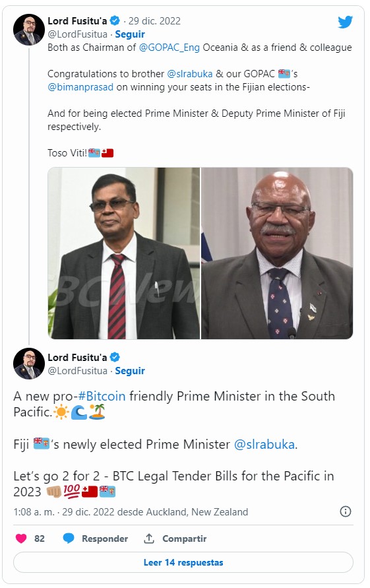This screenshot has width=370, height=588.
Task: Click verified badge on lower Lord Fusitu'a
Action: point(115,357)
